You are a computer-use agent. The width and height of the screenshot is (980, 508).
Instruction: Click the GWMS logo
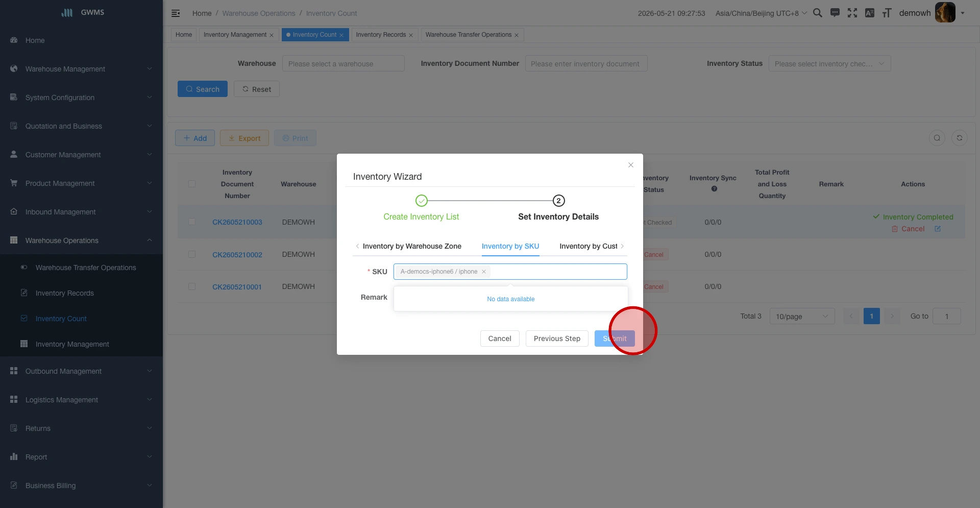point(82,12)
